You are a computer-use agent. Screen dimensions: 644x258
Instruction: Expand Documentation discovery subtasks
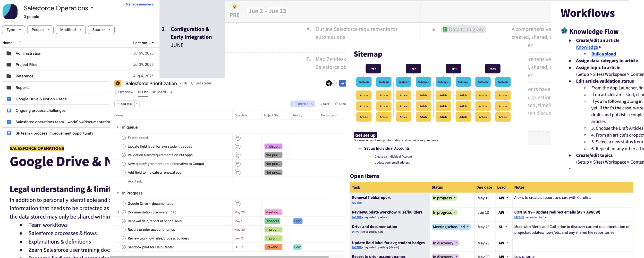[x=118, y=212]
